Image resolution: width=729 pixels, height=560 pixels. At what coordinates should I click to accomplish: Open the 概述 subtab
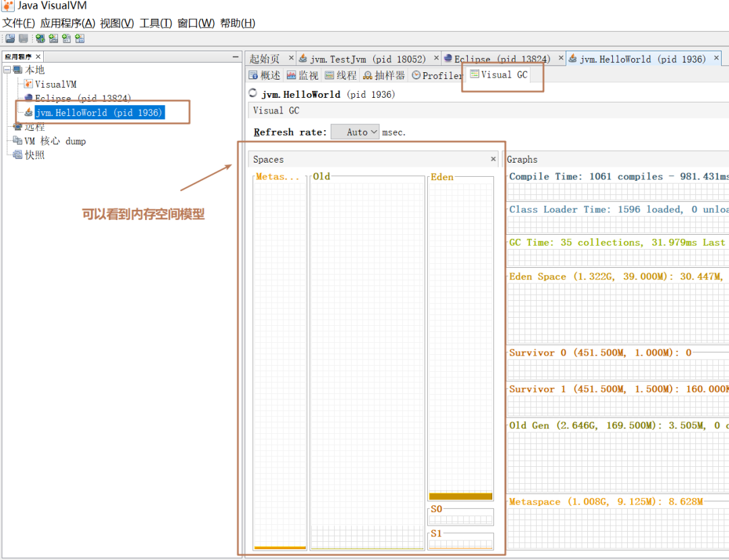tap(265, 76)
